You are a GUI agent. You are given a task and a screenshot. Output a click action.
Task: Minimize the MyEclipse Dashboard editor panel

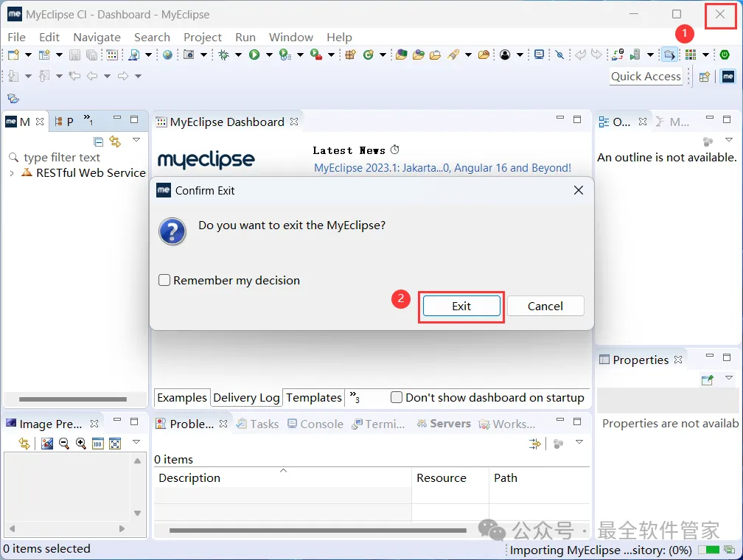click(x=560, y=118)
